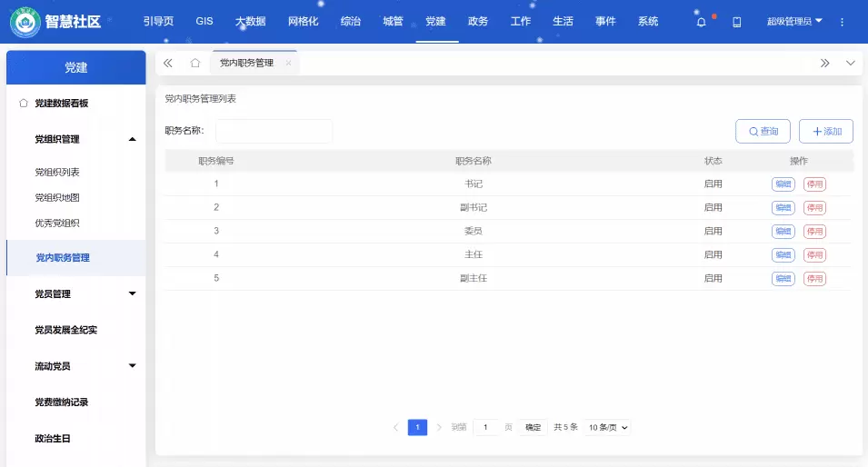Screen dimensions: 868x467
Task: Disable the 书记 position with 停用
Action: click(814, 184)
